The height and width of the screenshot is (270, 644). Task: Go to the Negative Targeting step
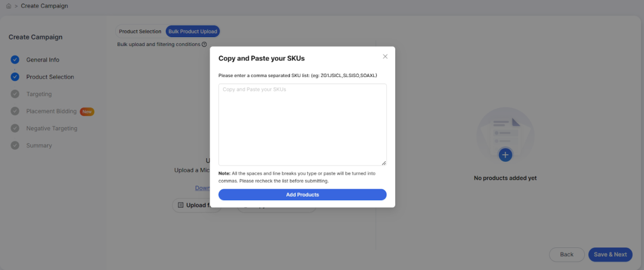pyautogui.click(x=51, y=128)
